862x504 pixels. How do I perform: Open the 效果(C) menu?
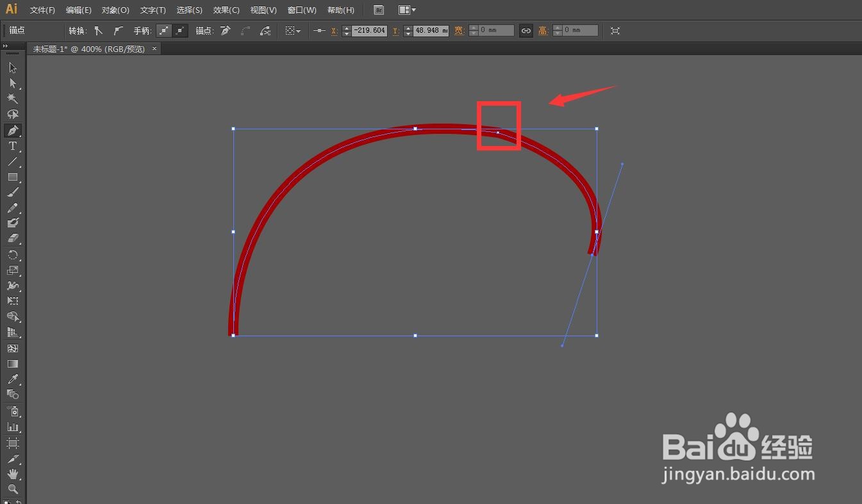[226, 10]
